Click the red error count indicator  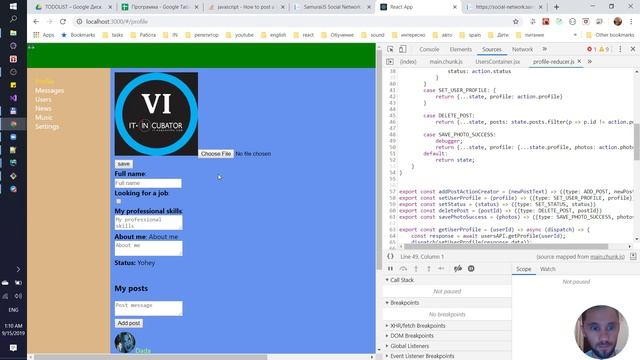pyautogui.click(x=591, y=49)
